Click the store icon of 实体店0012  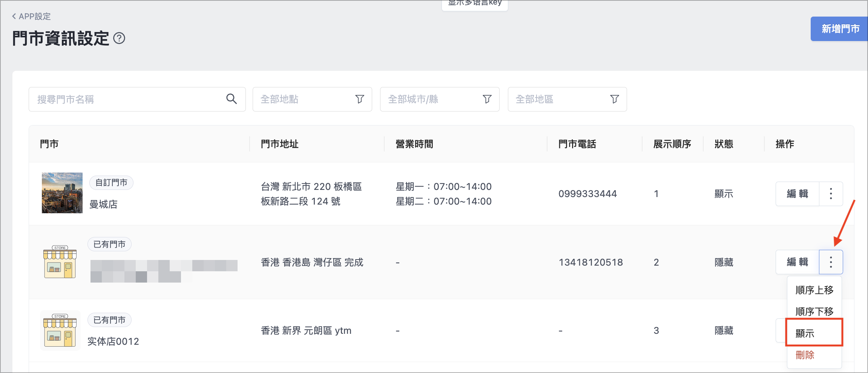click(60, 330)
